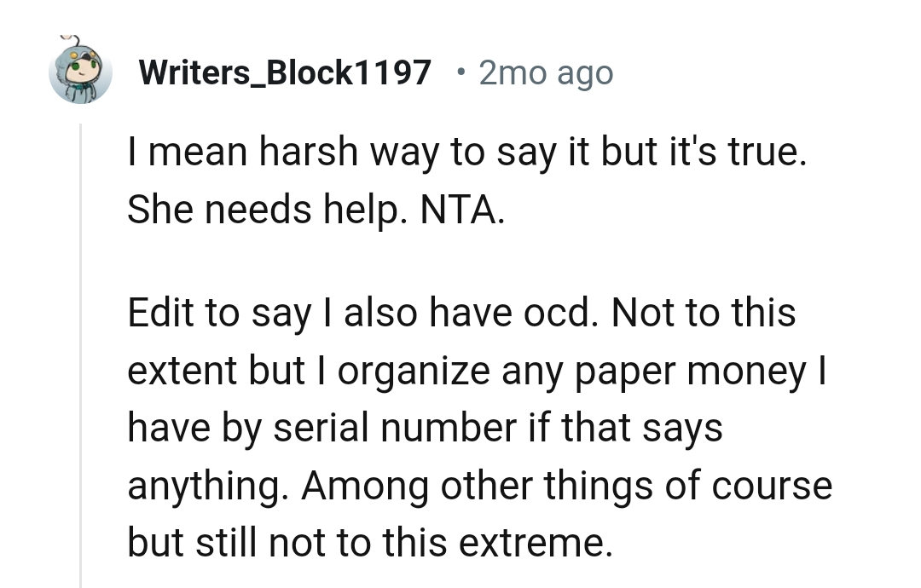Viewport: 921px width, 588px height.
Task: Click the "2mo ago" timestamp
Action: [546, 73]
